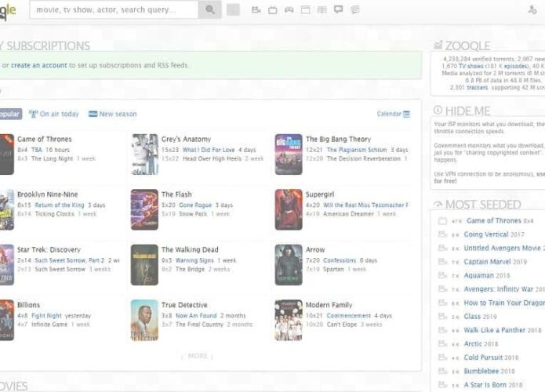Click the icon next to MOST SEEDED
This screenshot has width=545, height=392.
pos(438,205)
